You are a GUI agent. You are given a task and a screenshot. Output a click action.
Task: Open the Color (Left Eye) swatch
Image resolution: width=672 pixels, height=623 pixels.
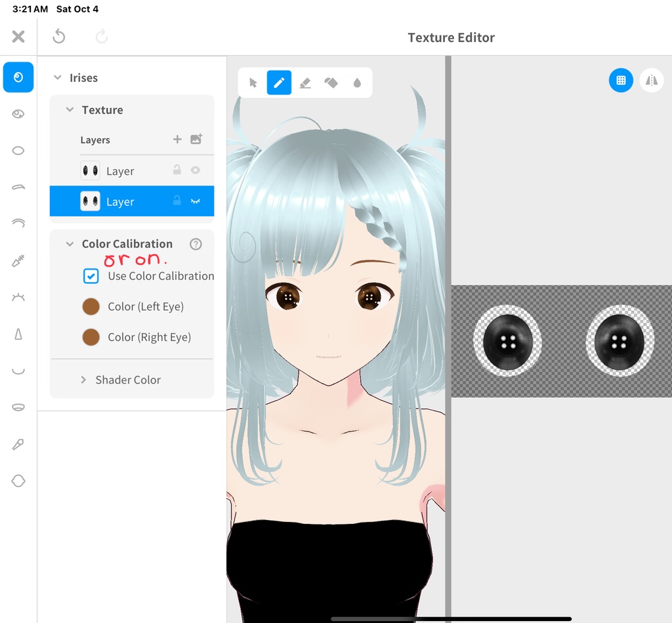(x=91, y=306)
